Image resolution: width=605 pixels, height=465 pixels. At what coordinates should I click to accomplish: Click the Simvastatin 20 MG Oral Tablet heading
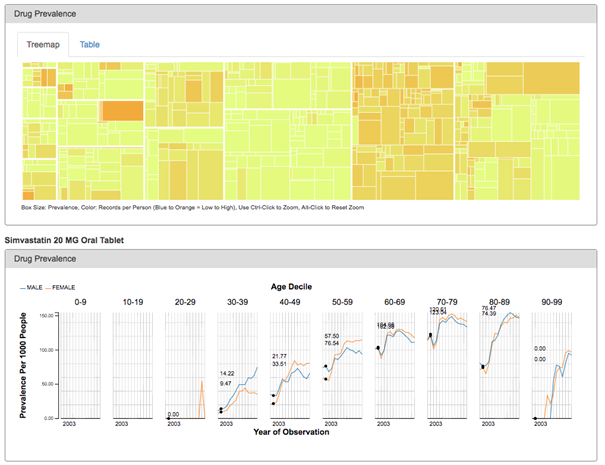click(x=64, y=240)
